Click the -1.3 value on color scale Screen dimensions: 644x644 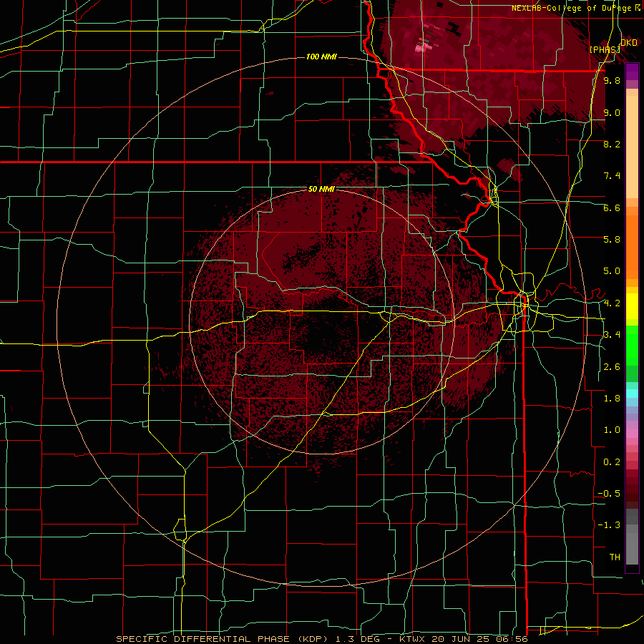point(610,525)
